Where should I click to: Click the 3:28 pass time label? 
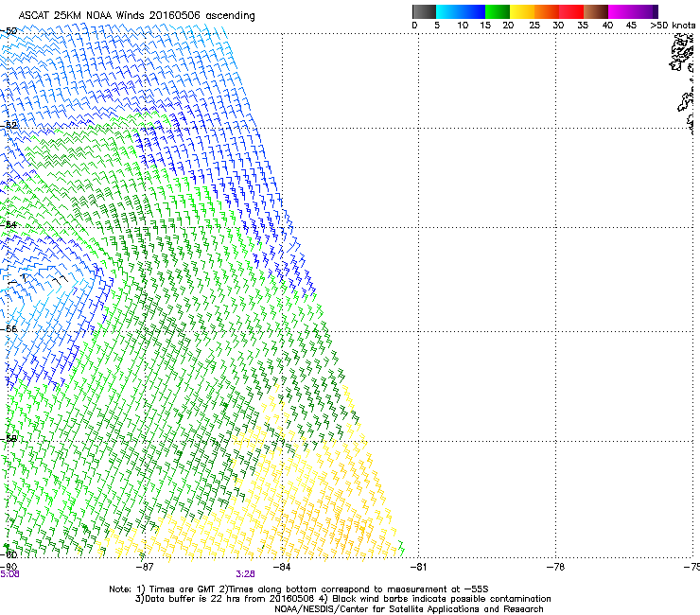tap(246, 574)
